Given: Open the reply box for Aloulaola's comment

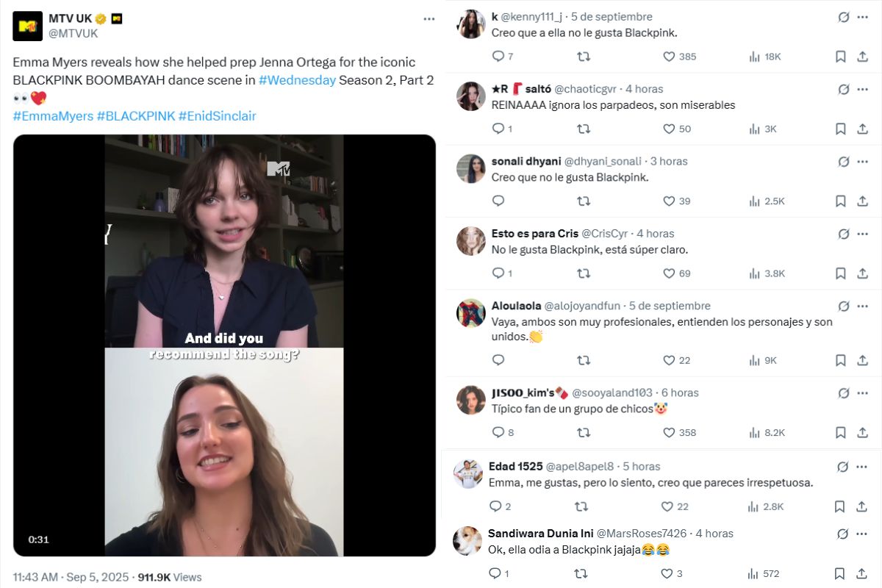Looking at the screenshot, I should (x=498, y=360).
